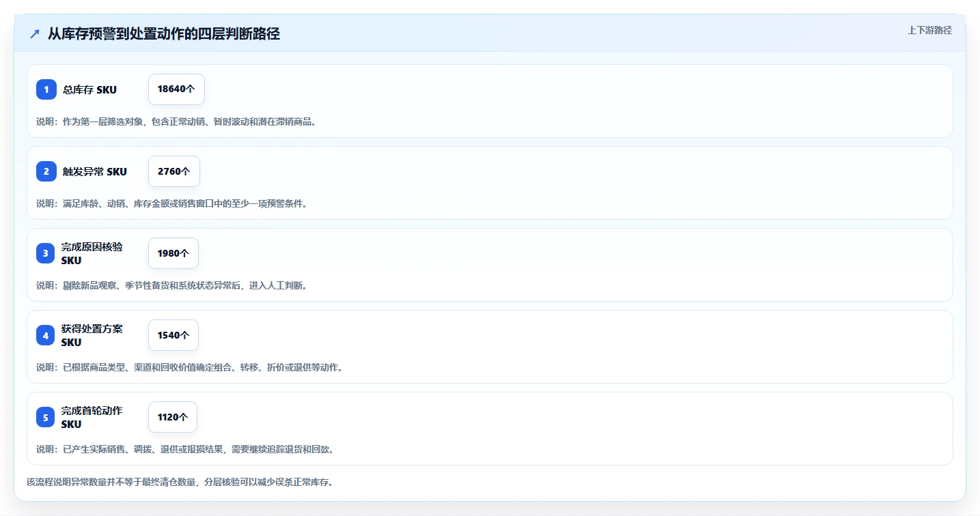Click the step 4 number badge
Viewport: 980px width, 516px height.
point(46,335)
